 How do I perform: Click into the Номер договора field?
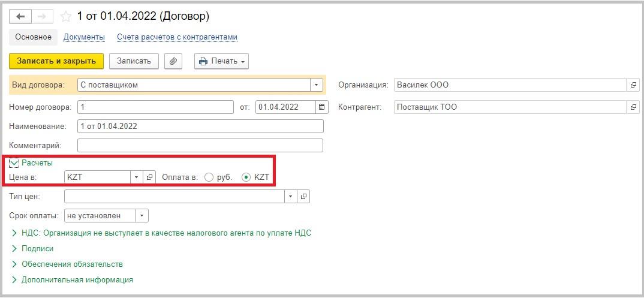[155, 107]
